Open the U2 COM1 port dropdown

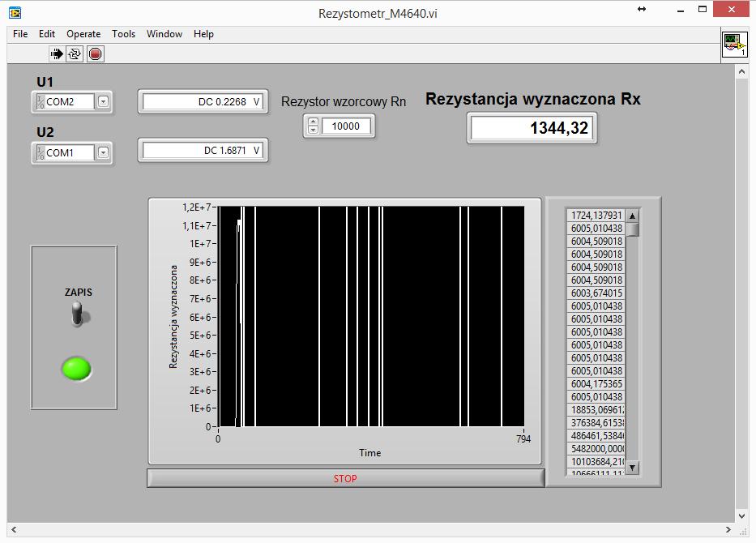coord(103,153)
